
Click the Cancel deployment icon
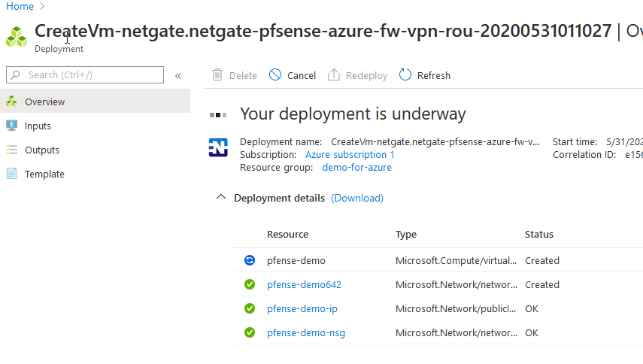(275, 75)
